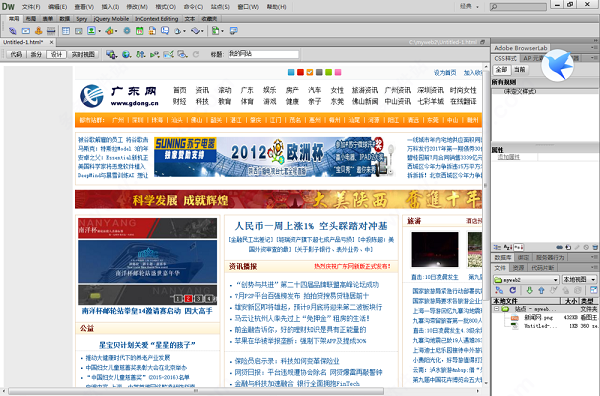Expand Files panel to show sites

pos(593,290)
